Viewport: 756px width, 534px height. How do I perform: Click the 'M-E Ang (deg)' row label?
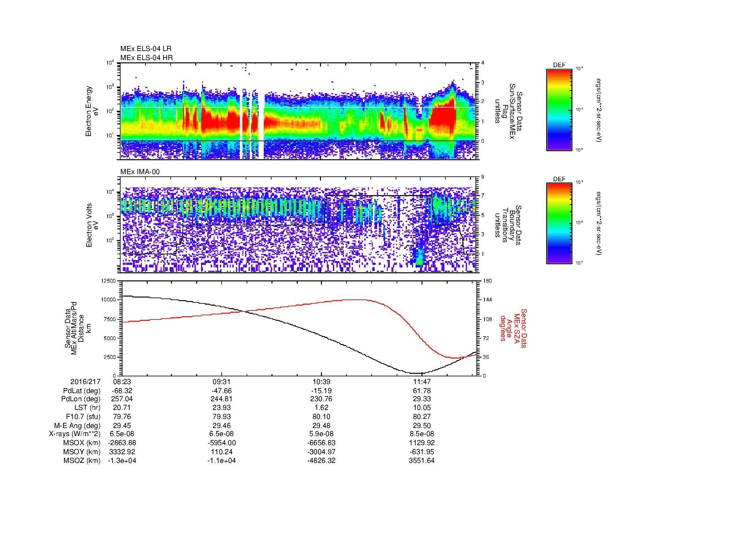[77, 425]
